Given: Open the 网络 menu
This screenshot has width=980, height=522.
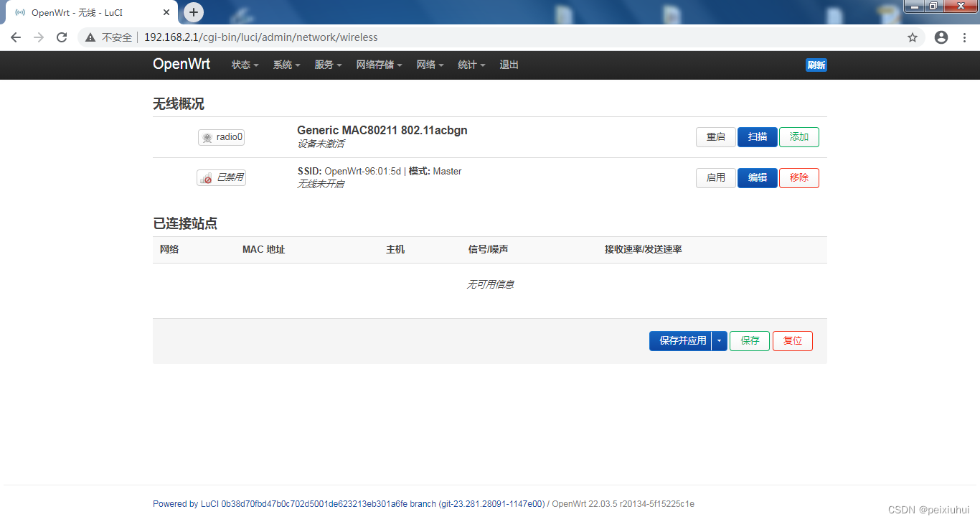Looking at the screenshot, I should pyautogui.click(x=426, y=65).
